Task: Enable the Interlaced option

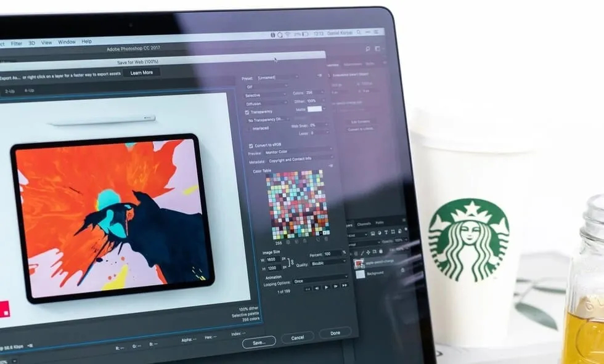Action: (250, 127)
